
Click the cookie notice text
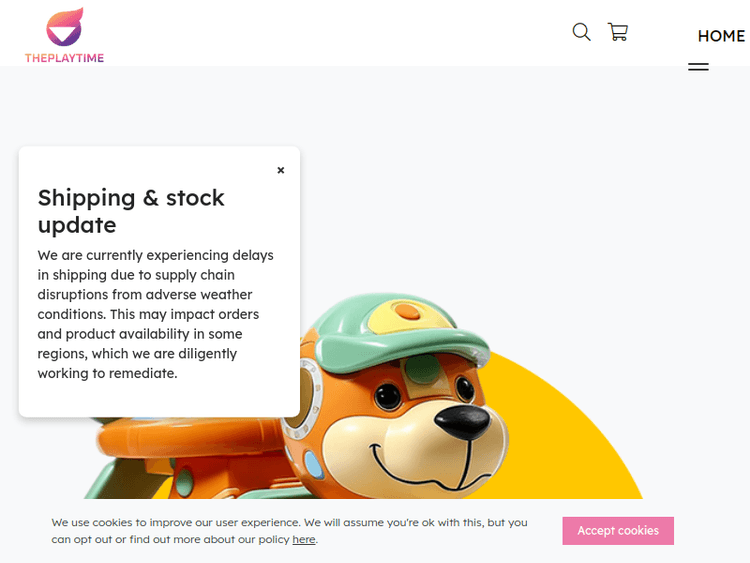coord(289,530)
